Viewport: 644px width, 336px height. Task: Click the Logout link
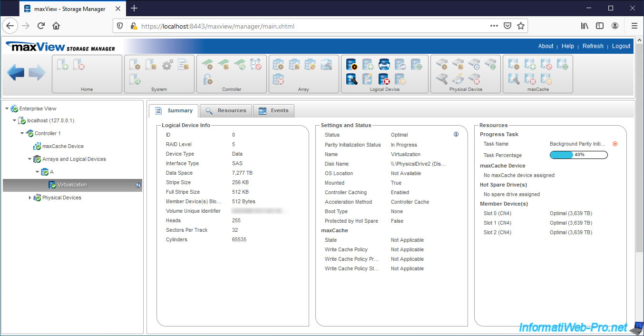(621, 46)
